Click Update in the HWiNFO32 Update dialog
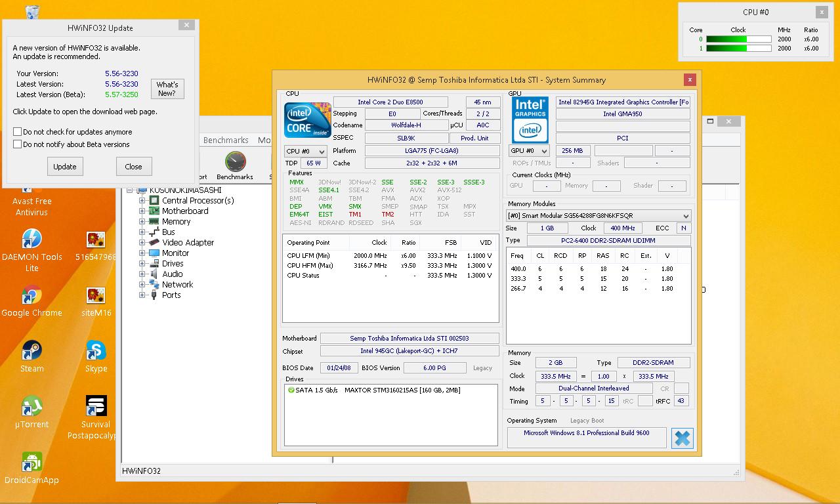The height and width of the screenshot is (504, 840). [65, 167]
